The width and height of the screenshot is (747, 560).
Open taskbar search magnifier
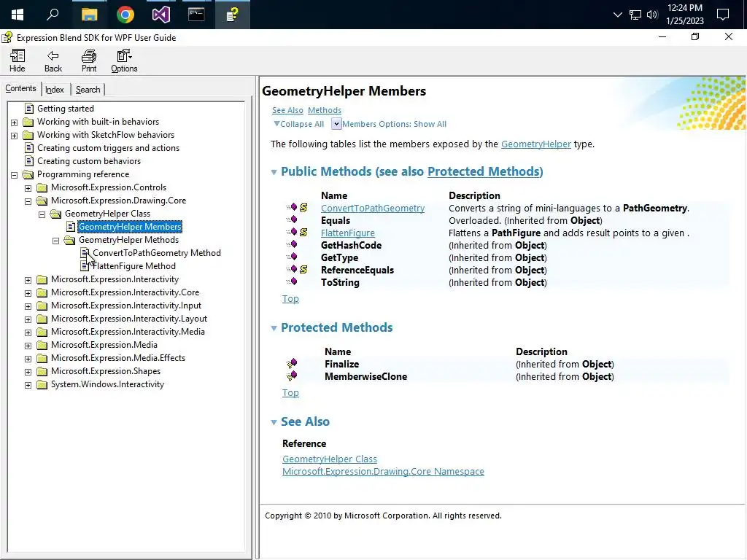coord(53,15)
